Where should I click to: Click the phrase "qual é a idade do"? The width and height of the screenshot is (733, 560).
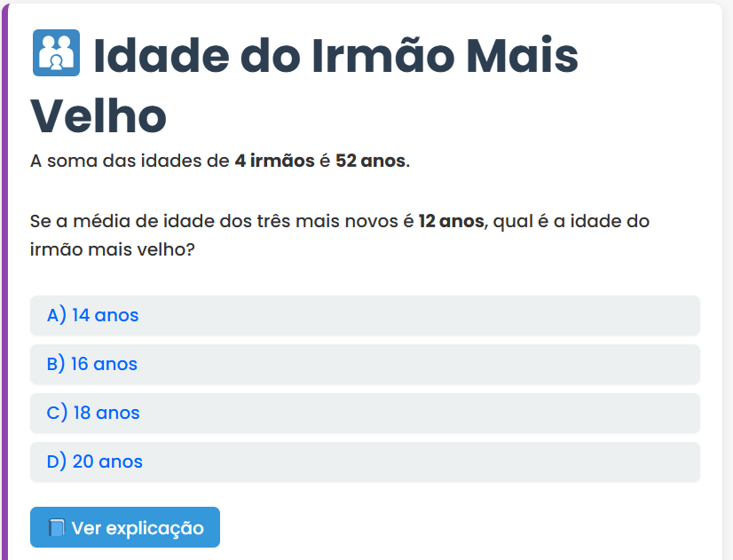(571, 221)
